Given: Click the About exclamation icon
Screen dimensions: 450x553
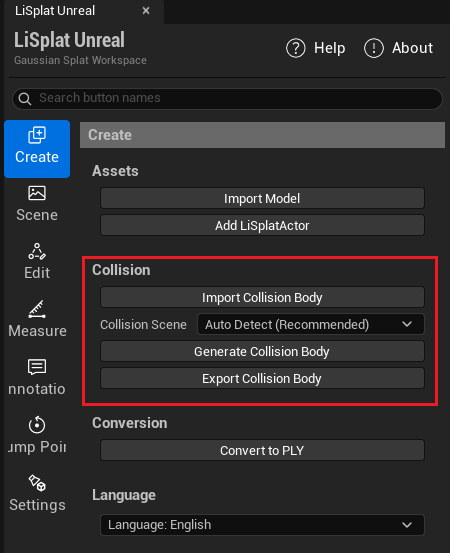Looking at the screenshot, I should tap(373, 48).
